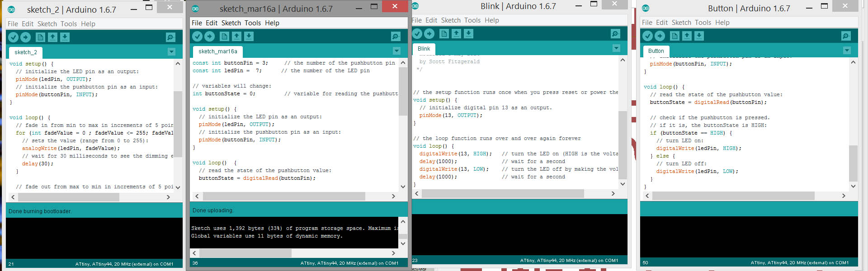Click 'Done uploading.' status in sketch_mar16a
The image size is (868, 271).
213,210
